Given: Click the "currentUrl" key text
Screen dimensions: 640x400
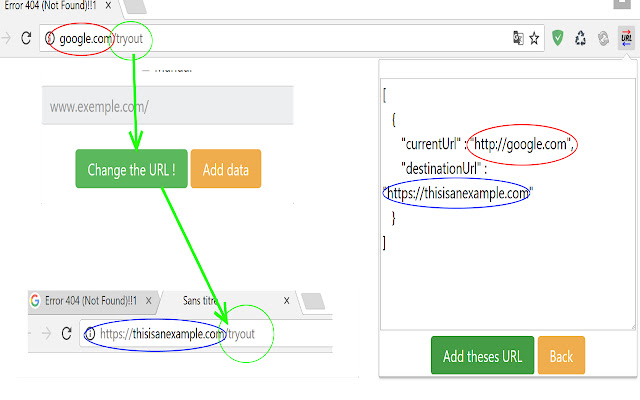Looking at the screenshot, I should (431, 144).
